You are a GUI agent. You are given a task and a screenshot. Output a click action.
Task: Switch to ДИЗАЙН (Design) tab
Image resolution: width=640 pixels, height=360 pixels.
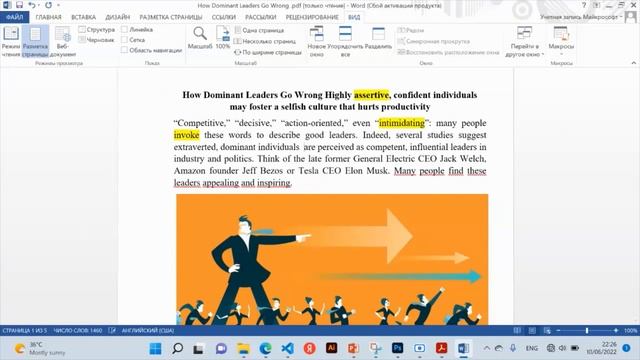pos(118,17)
